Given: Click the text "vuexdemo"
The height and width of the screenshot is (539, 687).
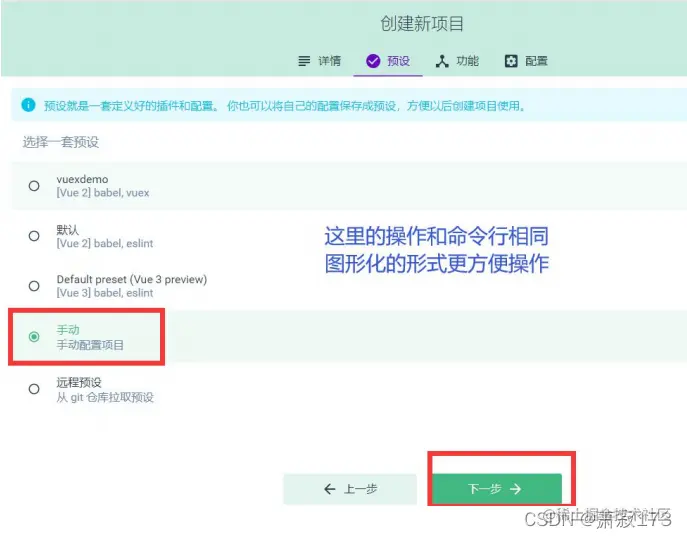Looking at the screenshot, I should (82, 179).
